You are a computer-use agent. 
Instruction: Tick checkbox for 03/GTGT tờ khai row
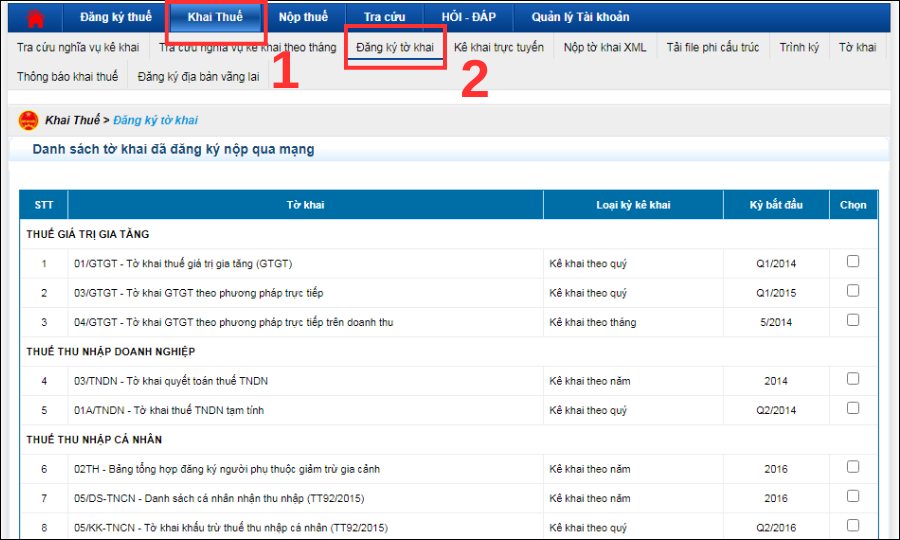pyautogui.click(x=853, y=290)
